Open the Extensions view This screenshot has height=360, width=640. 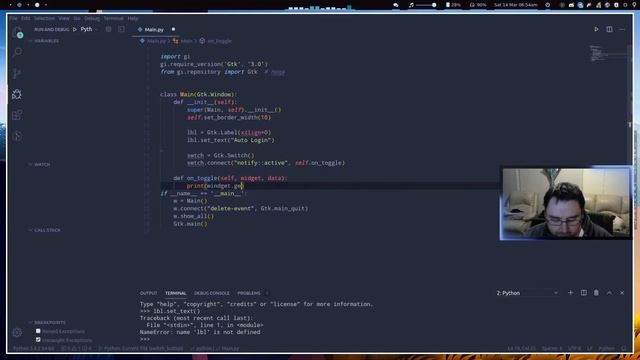click(x=17, y=115)
